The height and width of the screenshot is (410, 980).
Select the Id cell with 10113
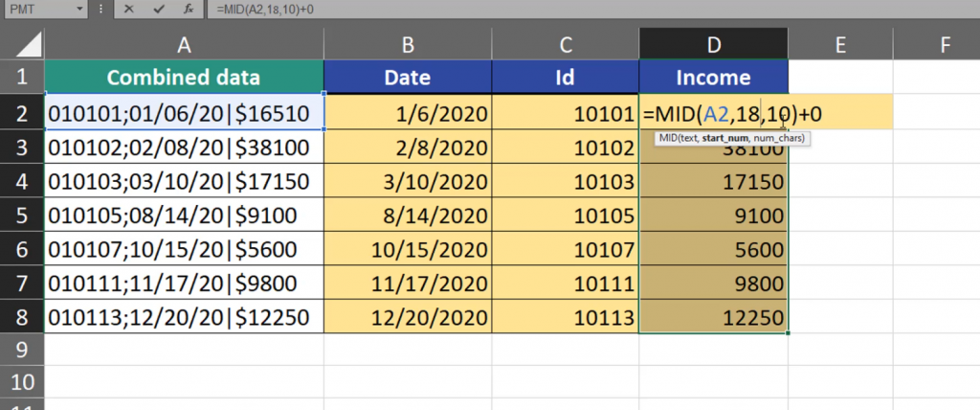[563, 317]
